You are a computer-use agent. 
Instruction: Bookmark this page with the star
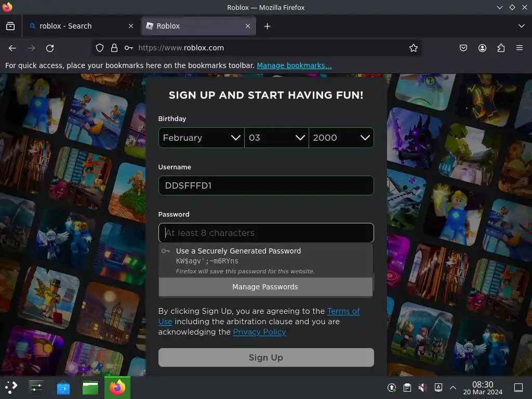[413, 48]
